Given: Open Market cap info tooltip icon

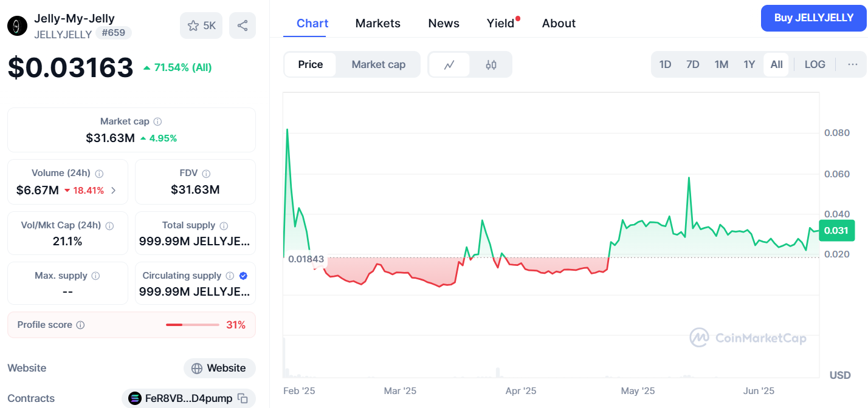Looking at the screenshot, I should coord(157,121).
